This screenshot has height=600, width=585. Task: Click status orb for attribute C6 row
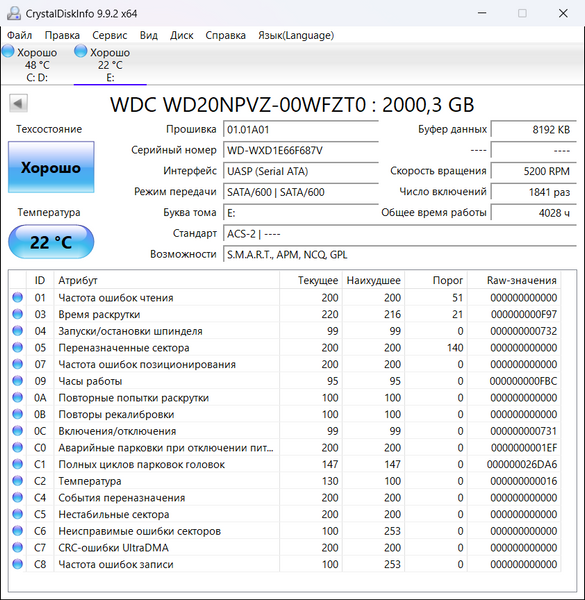point(18,531)
